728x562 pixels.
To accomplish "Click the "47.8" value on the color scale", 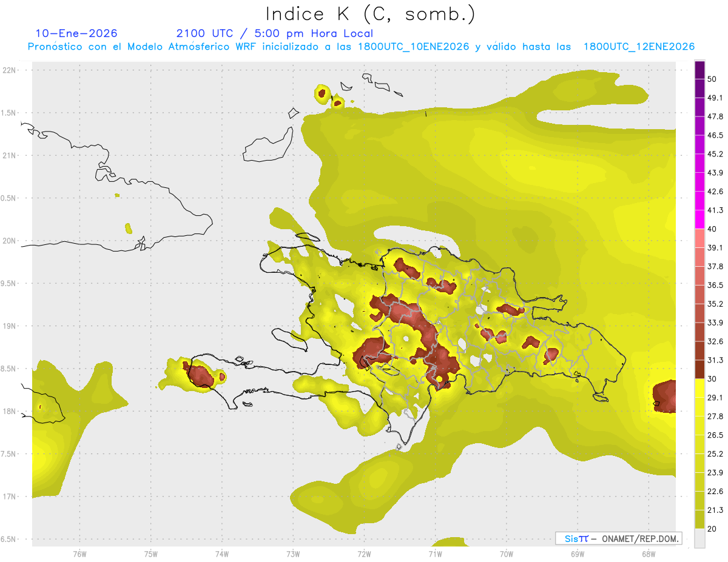I will click(715, 116).
